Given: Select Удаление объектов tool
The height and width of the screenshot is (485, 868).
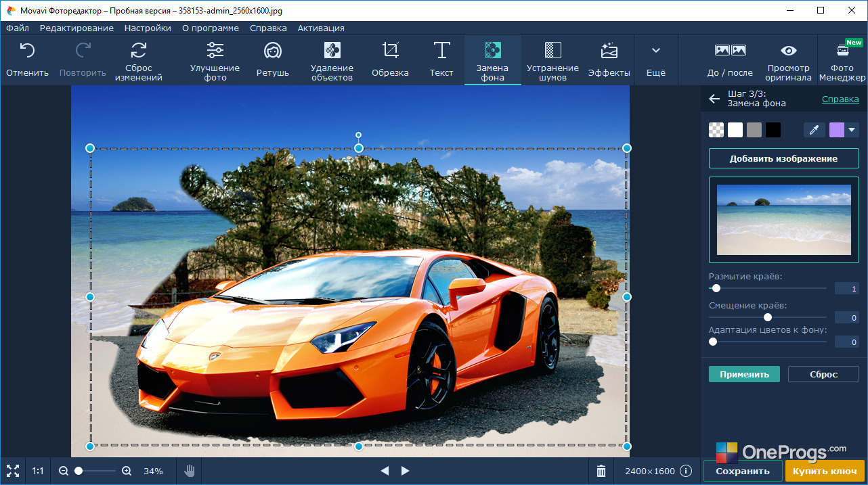Looking at the screenshot, I should (332, 60).
